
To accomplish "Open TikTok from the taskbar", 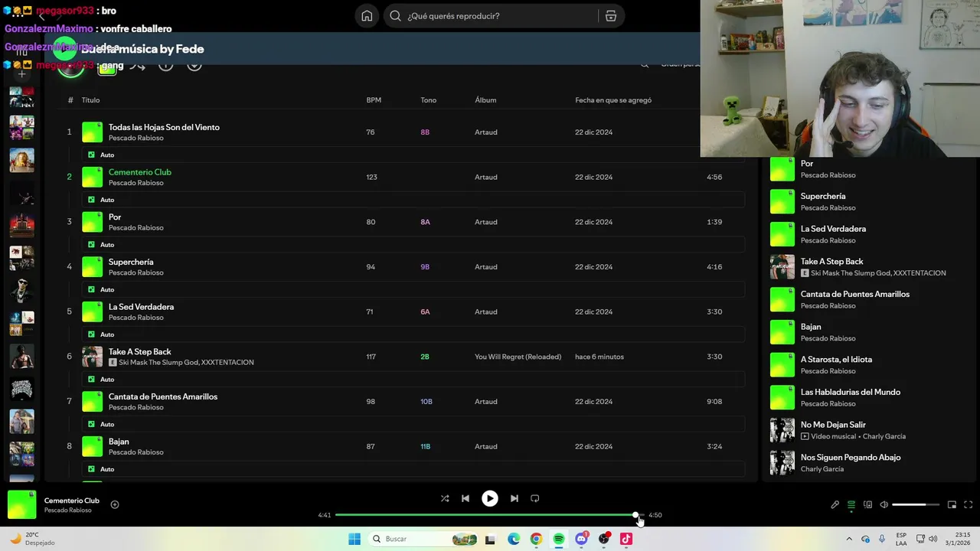I will pos(626,539).
